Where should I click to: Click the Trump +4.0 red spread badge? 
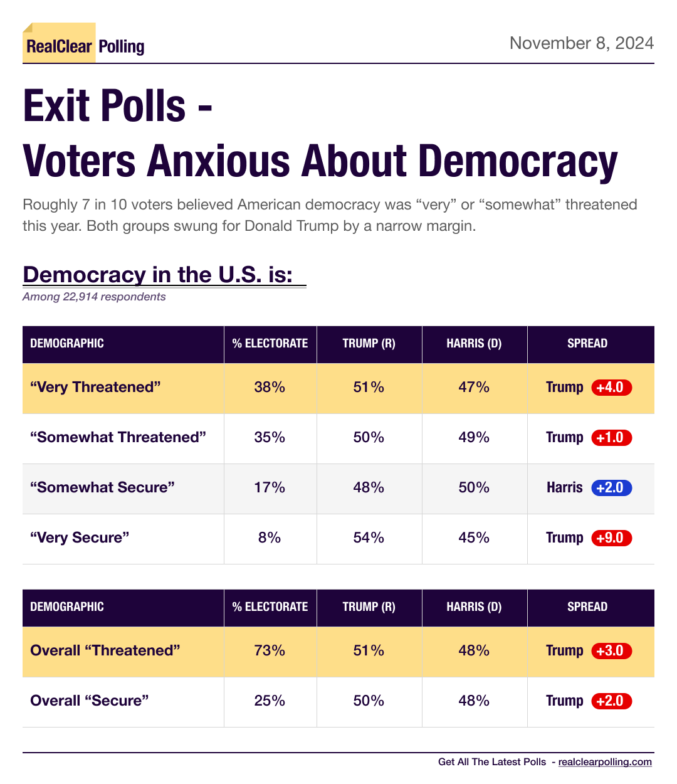pyautogui.click(x=611, y=387)
